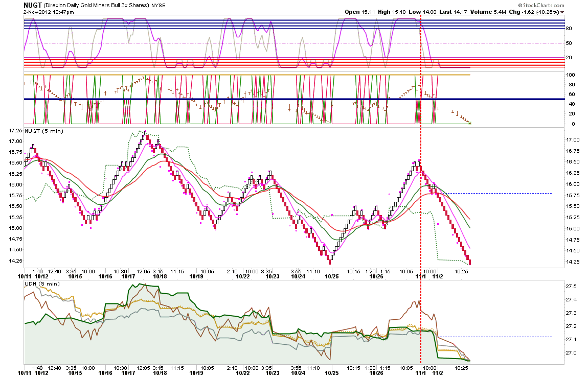Viewport: 588px width, 378px height.
Task: Click the 1:20 time under the UDN panel
Action: tap(371, 368)
